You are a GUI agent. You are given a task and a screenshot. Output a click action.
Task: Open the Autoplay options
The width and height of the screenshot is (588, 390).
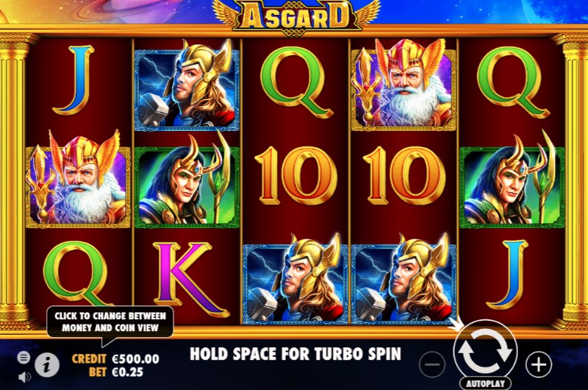point(485,383)
